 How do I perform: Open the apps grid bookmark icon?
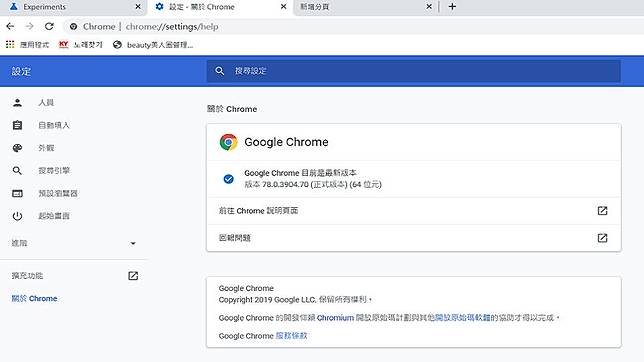10,44
